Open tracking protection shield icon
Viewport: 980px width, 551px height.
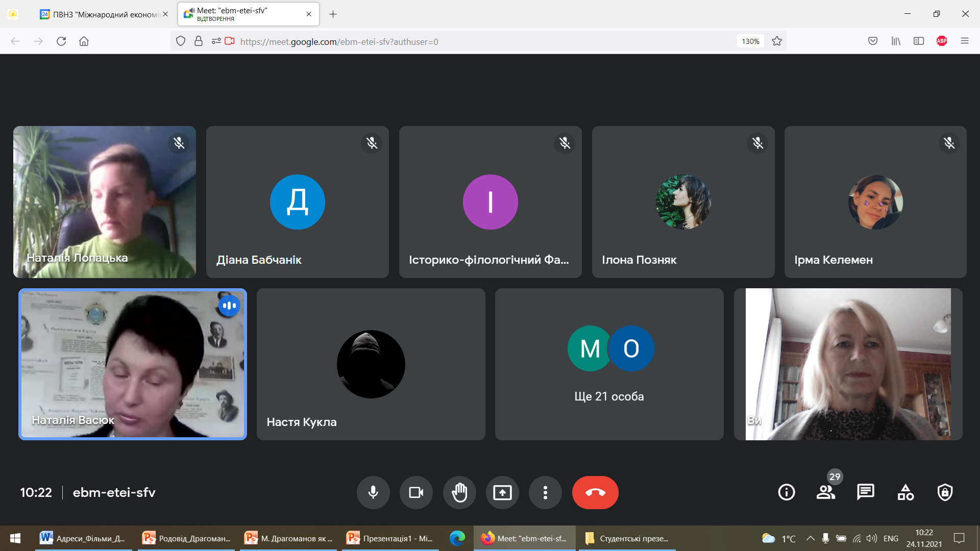tap(181, 41)
